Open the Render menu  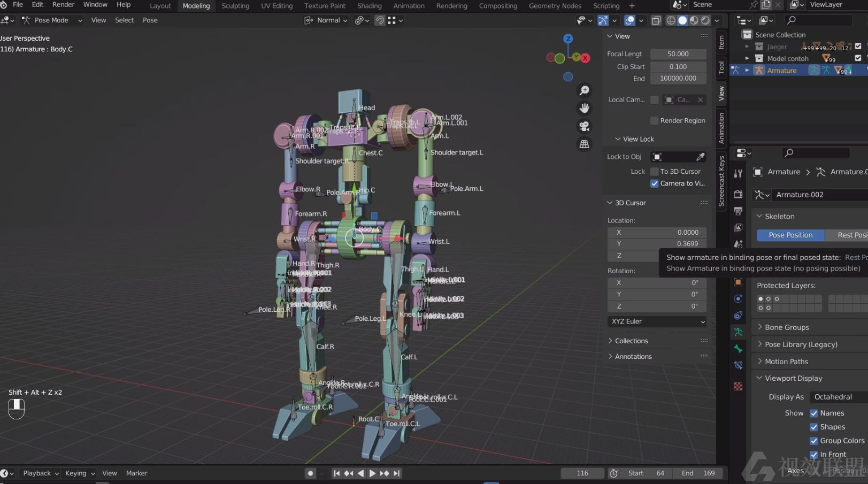63,5
